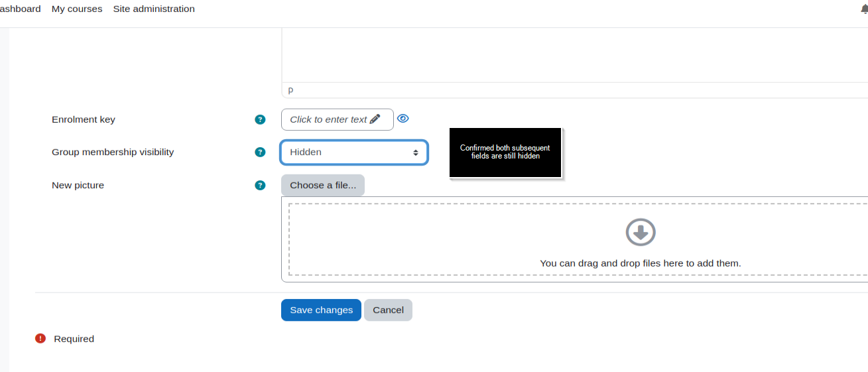Open help for Group membership visibility
Image resolution: width=868 pixels, height=372 pixels.
pos(260,152)
